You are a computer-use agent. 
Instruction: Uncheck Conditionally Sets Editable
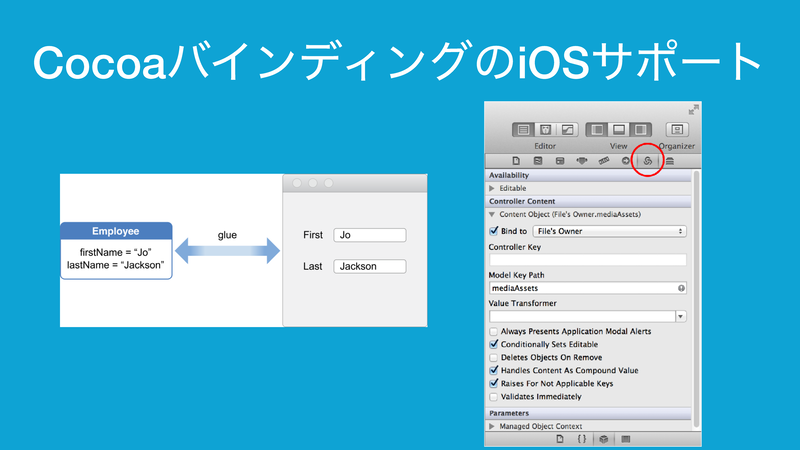tap(493, 344)
